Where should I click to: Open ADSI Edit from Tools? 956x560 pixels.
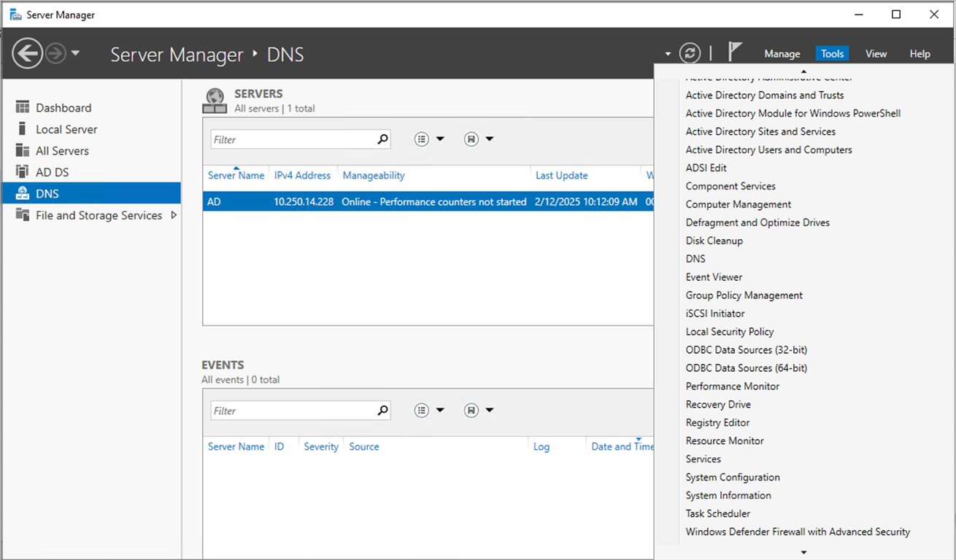click(706, 168)
